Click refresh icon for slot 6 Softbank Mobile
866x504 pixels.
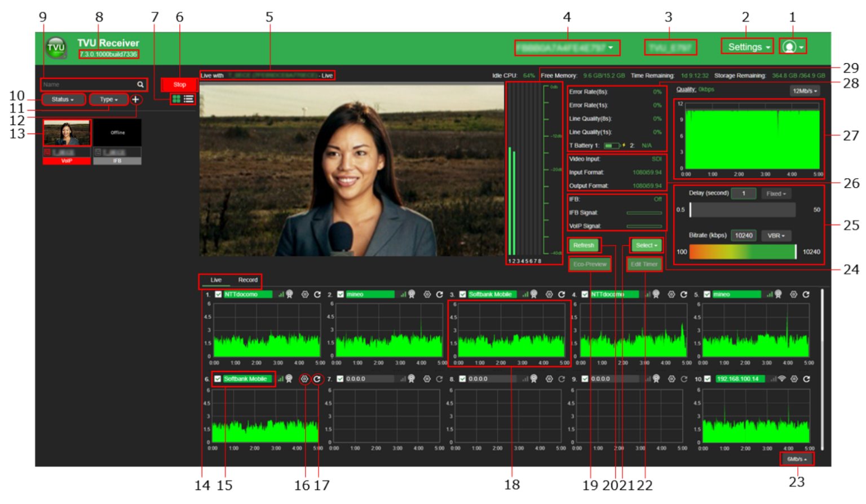(x=317, y=379)
